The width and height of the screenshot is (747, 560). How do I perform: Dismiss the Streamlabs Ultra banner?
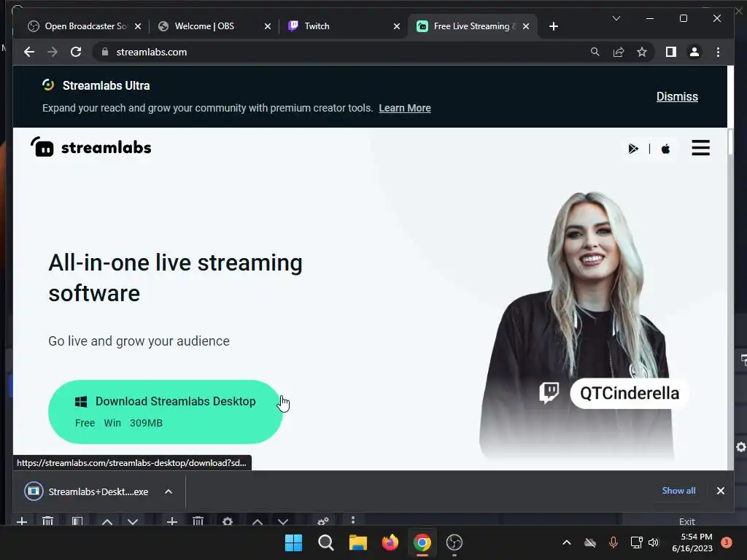(677, 97)
